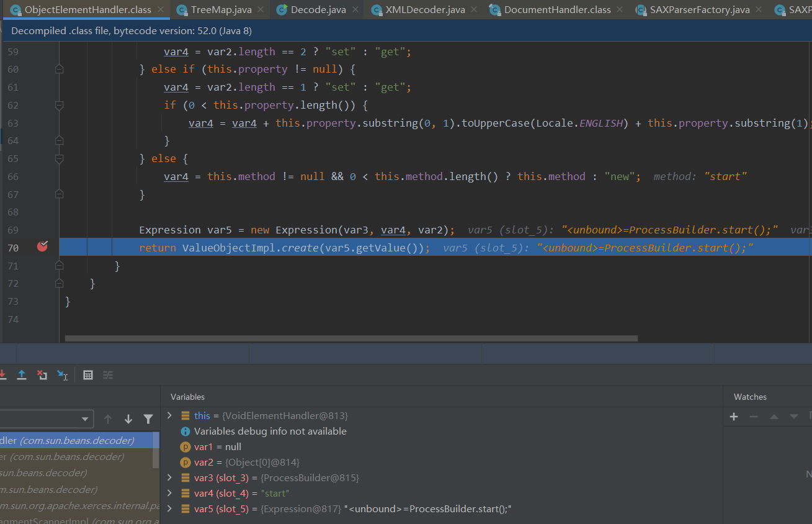Click the move watch down arrow
This screenshot has width=812, height=524.
pyautogui.click(x=793, y=417)
